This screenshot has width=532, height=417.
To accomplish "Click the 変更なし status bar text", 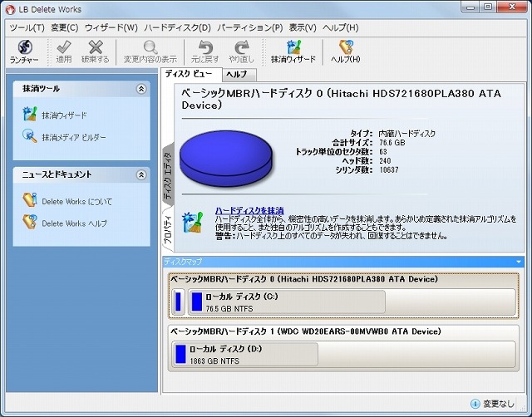I will pos(499,404).
